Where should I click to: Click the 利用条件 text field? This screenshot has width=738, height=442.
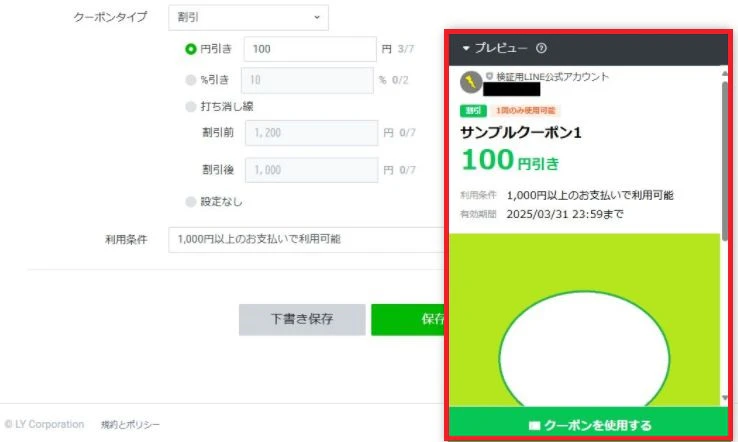(x=306, y=240)
